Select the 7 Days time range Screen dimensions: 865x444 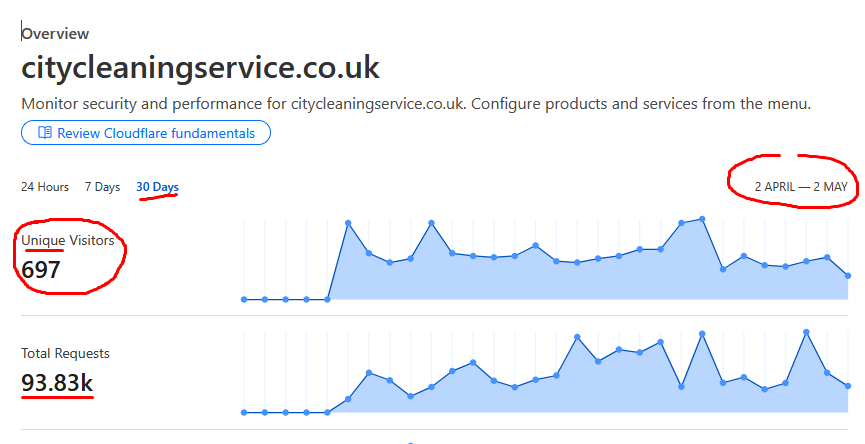[x=102, y=187]
